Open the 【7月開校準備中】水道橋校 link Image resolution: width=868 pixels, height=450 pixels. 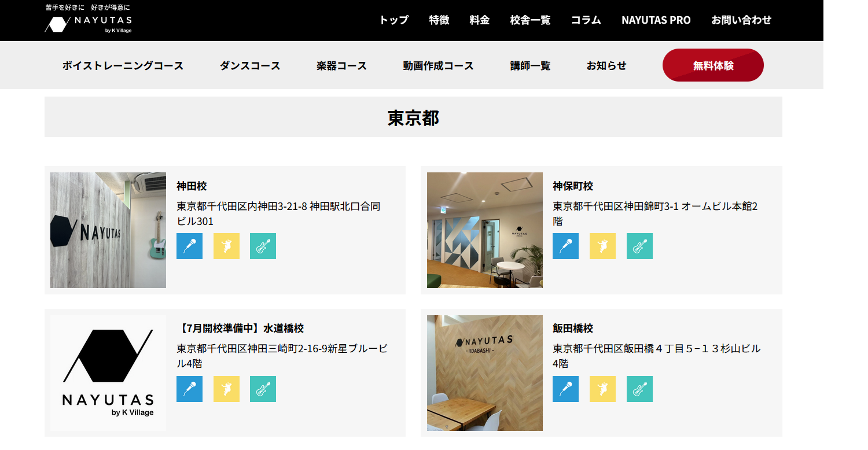tap(240, 329)
